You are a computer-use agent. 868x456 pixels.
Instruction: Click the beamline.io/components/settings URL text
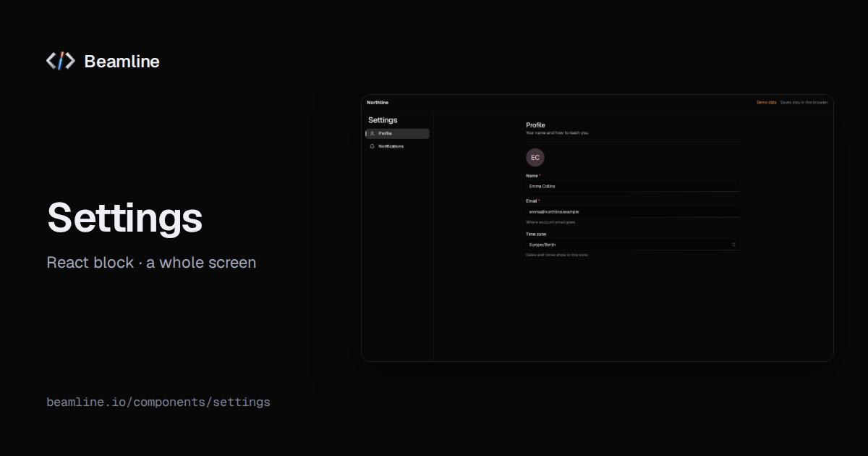point(158,402)
